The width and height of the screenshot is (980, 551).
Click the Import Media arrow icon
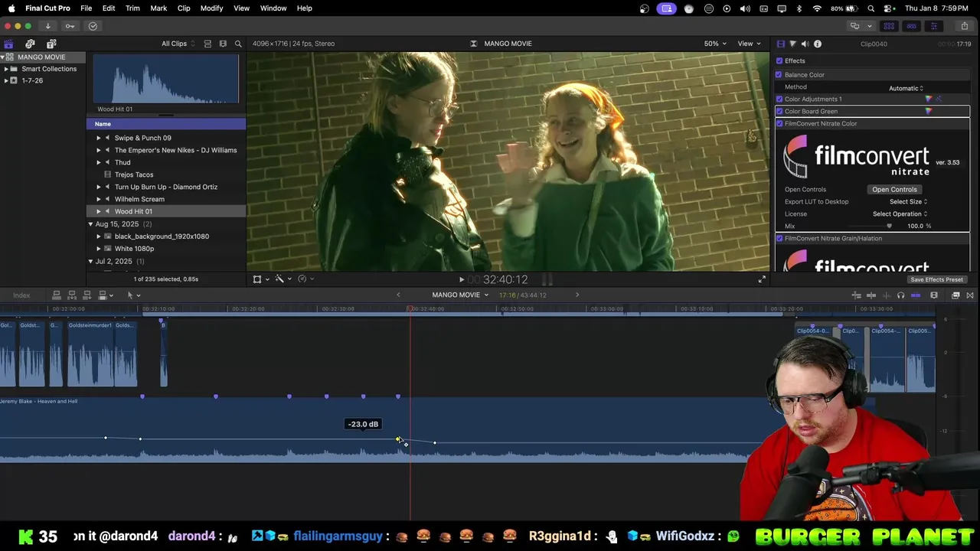(x=47, y=26)
